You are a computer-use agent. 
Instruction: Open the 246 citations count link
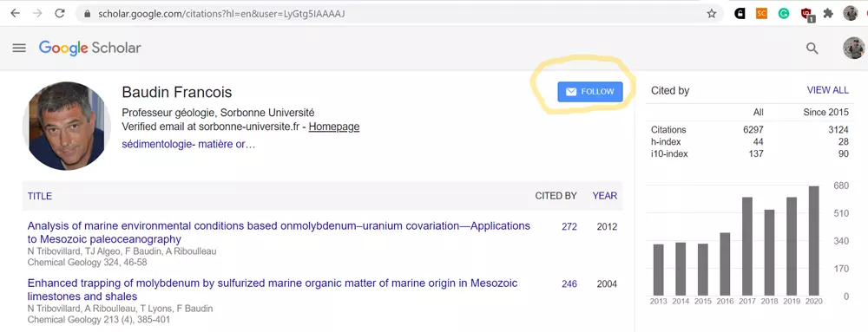click(x=569, y=284)
